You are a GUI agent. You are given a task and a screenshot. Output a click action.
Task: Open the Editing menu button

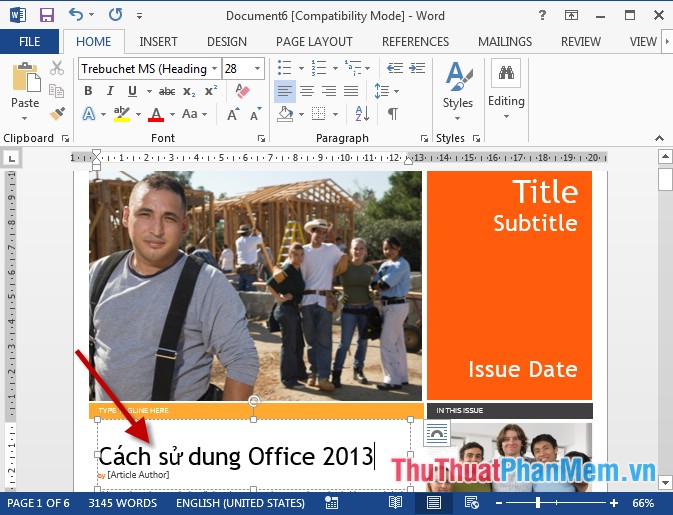506,91
